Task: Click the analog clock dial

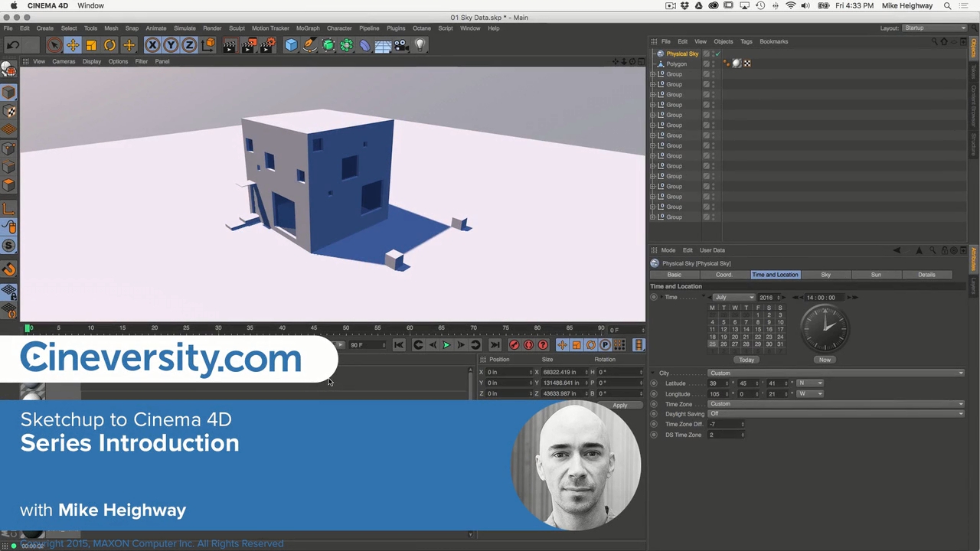Action: (825, 329)
